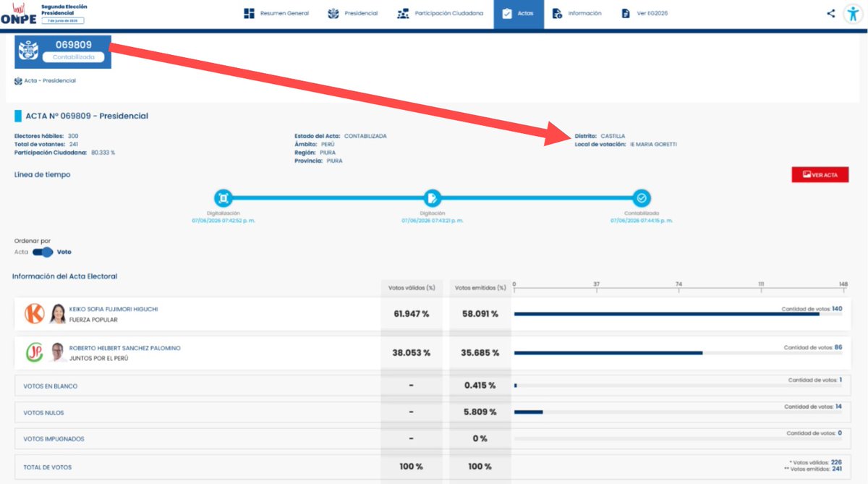
Task: Click the Juntos por el Perú logo
Action: 35,352
